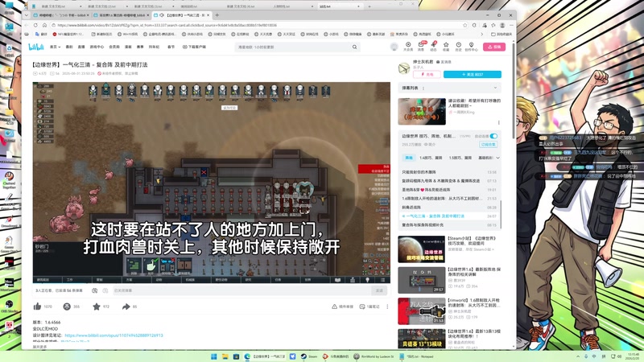Select the 1.5技巧 collection tab
Viewport: 644px width, 362px height.
click(x=460, y=158)
